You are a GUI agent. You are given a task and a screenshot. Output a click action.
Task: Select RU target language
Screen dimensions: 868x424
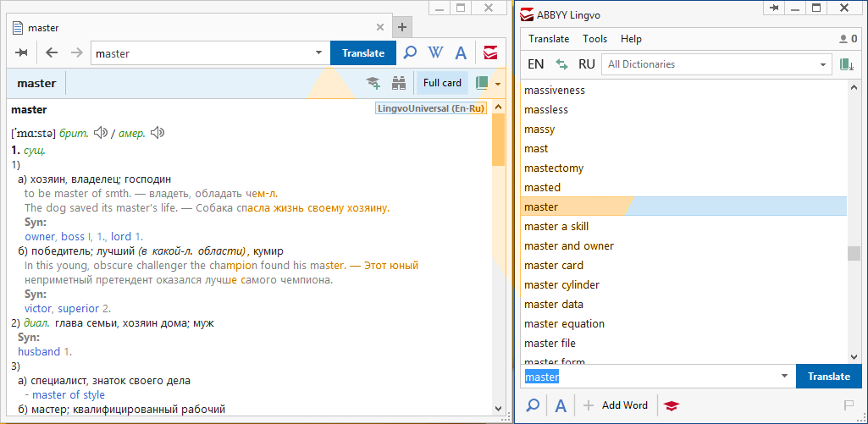coord(586,64)
